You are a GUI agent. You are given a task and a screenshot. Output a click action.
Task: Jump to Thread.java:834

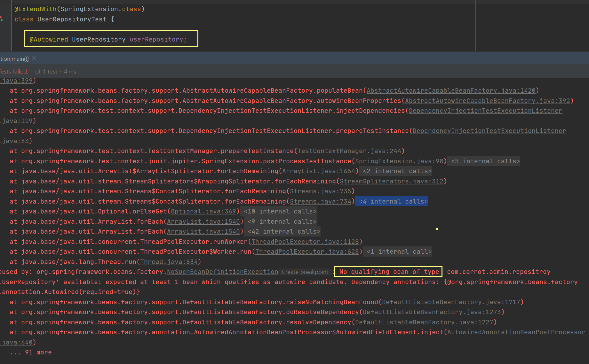[x=169, y=262]
